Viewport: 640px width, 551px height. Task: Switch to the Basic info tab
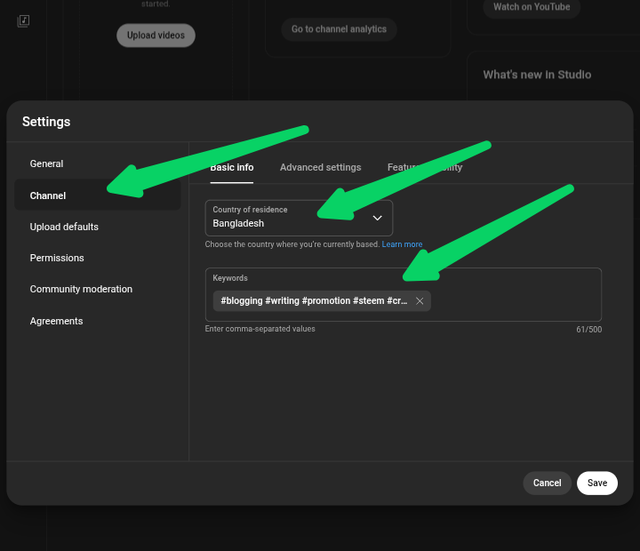pos(232,167)
